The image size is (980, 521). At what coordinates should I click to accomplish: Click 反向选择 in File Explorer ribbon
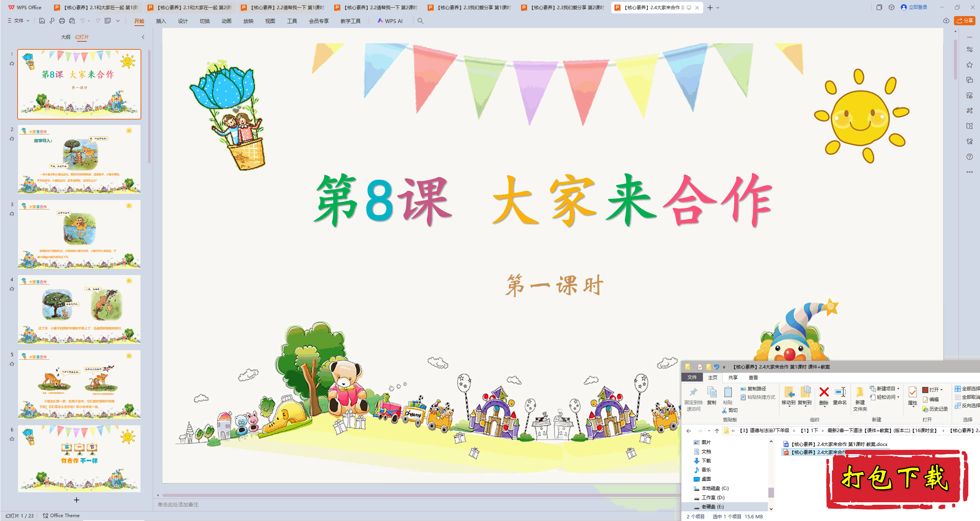967,406
